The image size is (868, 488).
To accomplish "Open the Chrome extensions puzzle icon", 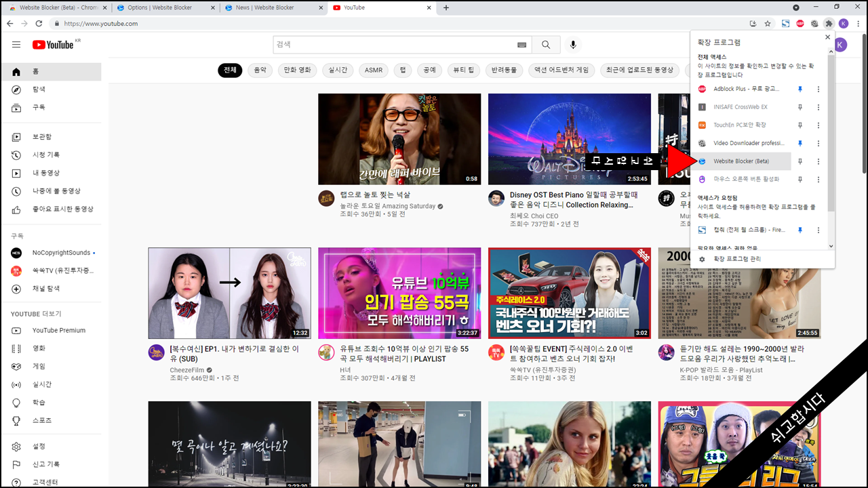I will point(829,24).
